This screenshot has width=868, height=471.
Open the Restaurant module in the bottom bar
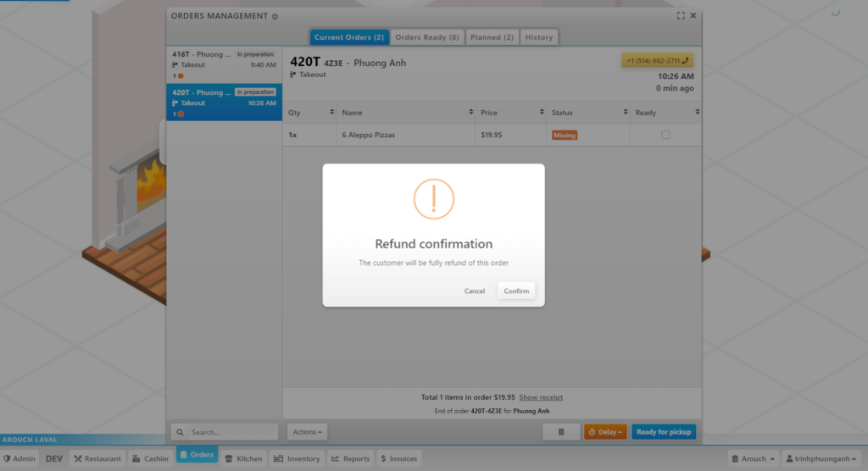tap(97, 458)
